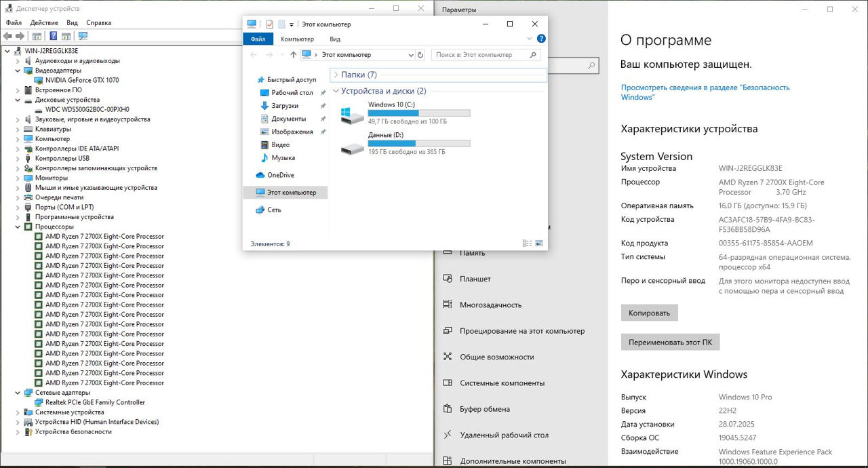Switch to details list view in status bar
This screenshot has width=868, height=468.
[528, 243]
